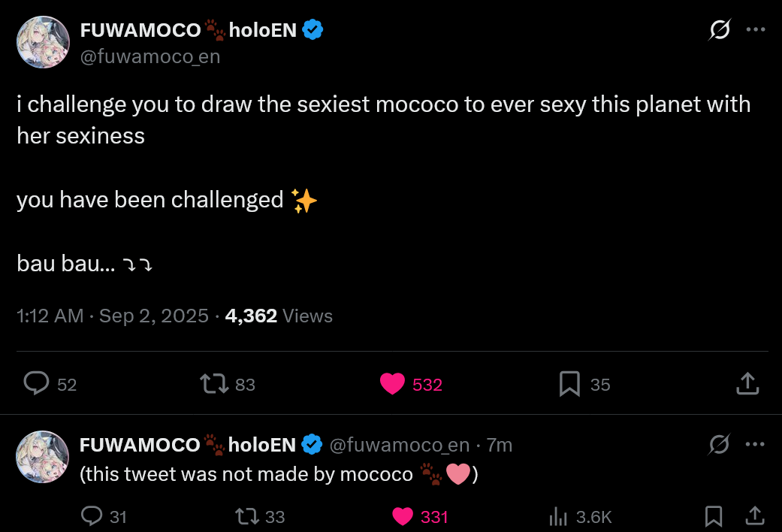Bookmark the follow-up reply tweet
This screenshot has height=532, width=782.
tap(714, 516)
